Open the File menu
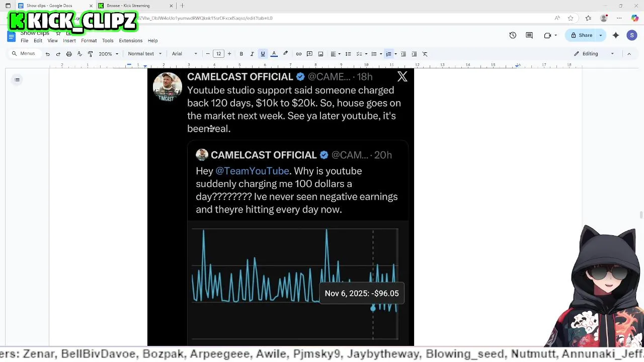 pyautogui.click(x=24, y=41)
